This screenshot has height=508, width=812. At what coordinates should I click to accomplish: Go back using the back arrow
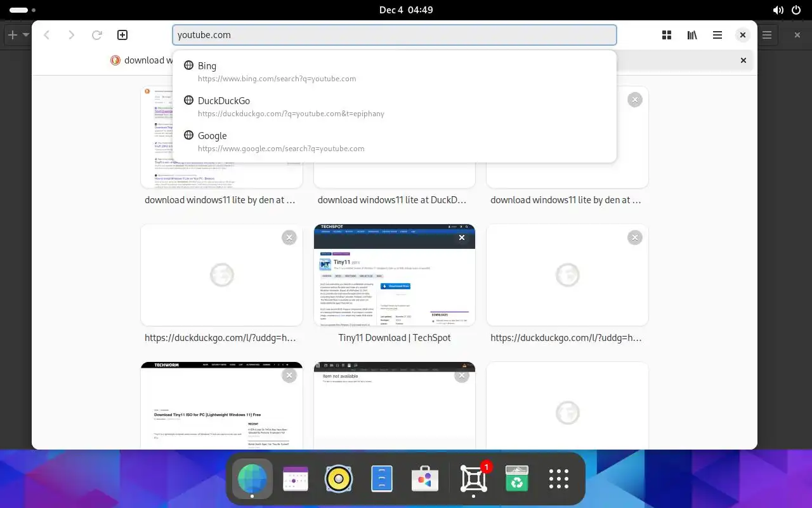pyautogui.click(x=46, y=35)
